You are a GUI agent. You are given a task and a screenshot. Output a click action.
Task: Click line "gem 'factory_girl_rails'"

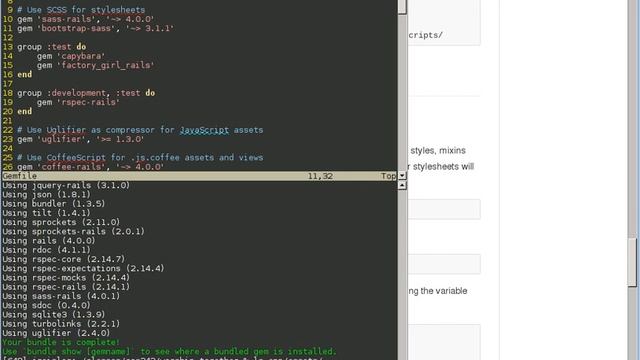[x=96, y=65]
